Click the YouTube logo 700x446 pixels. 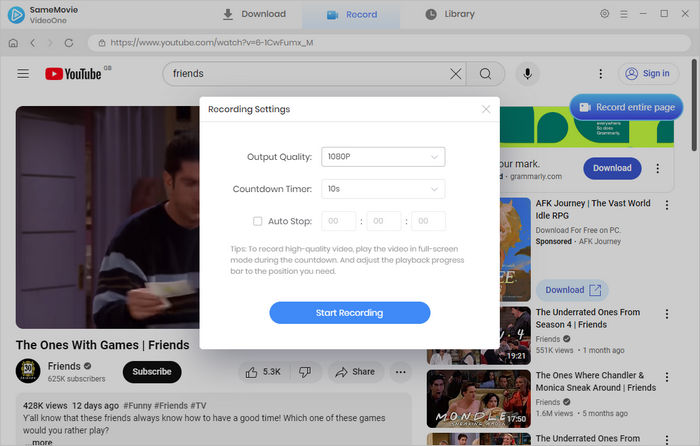(74, 74)
